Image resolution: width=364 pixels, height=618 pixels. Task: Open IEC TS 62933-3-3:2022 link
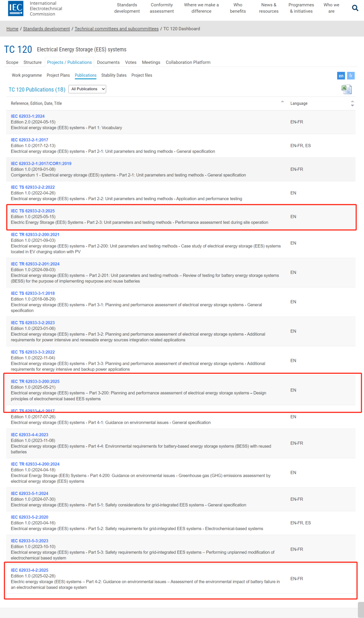click(33, 352)
